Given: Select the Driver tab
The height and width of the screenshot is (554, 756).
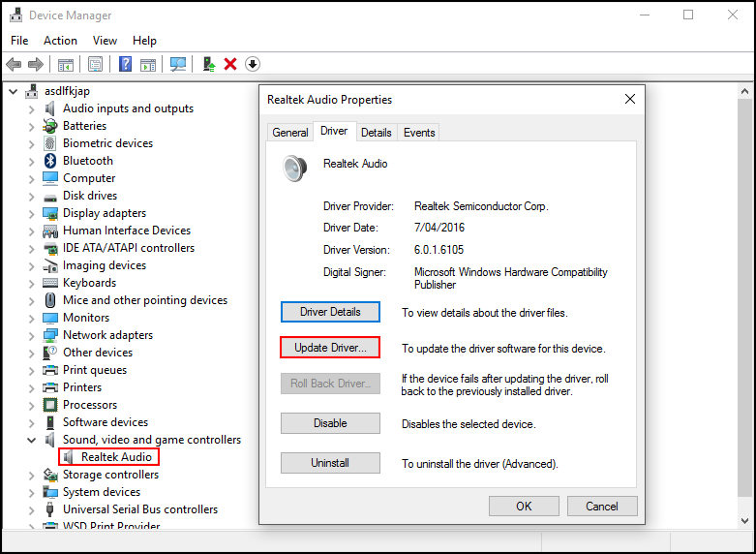Looking at the screenshot, I should tap(334, 131).
